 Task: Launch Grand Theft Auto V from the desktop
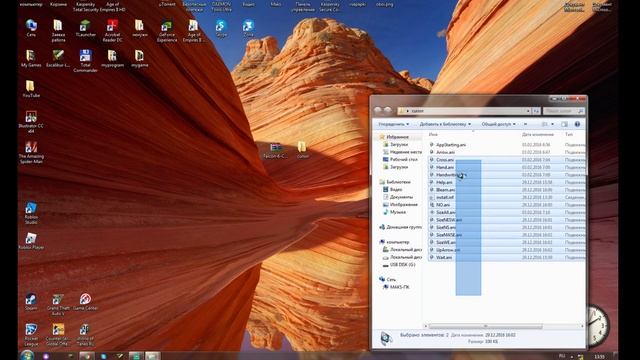coord(58,304)
